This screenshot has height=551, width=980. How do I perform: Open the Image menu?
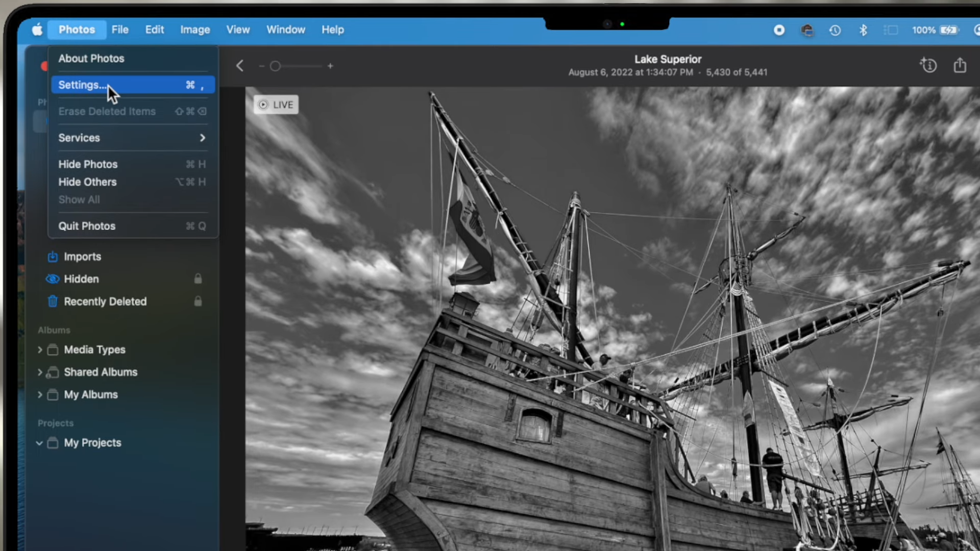195,30
